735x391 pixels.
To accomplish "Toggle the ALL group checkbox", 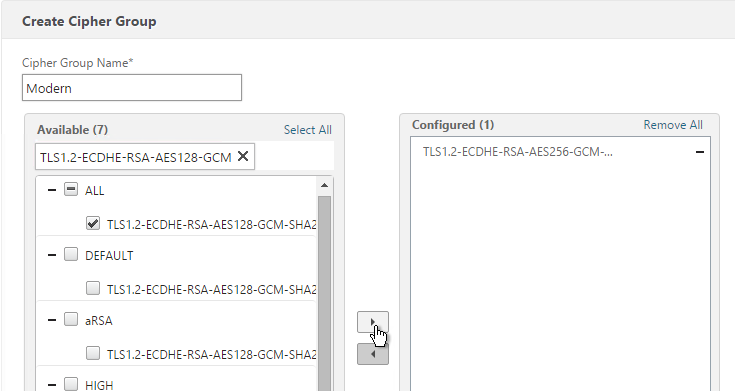I will coord(71,190).
